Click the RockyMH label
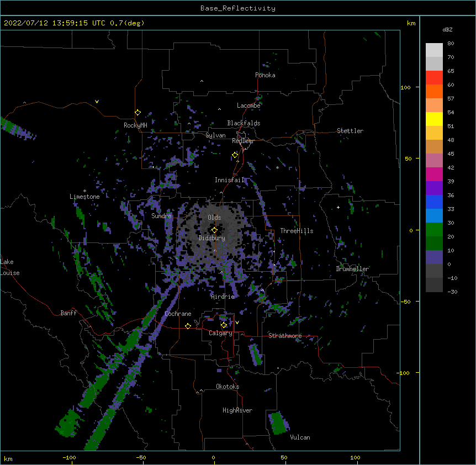 coord(135,125)
